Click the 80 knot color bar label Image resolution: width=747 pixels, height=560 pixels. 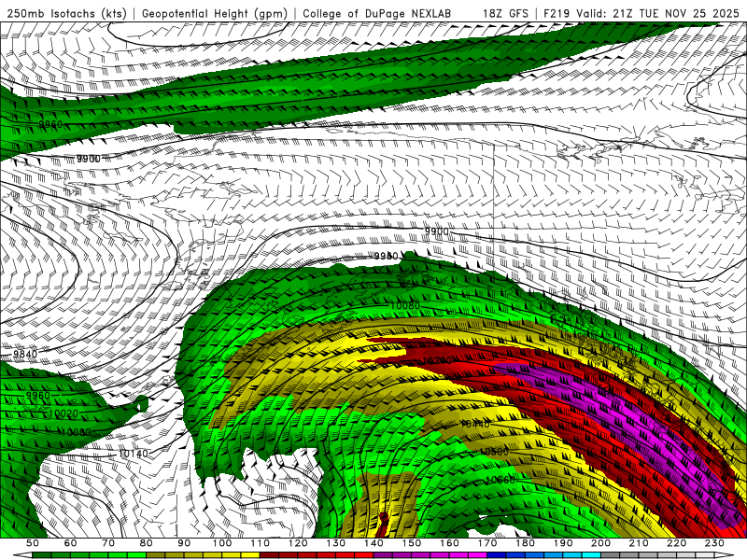coord(147,543)
